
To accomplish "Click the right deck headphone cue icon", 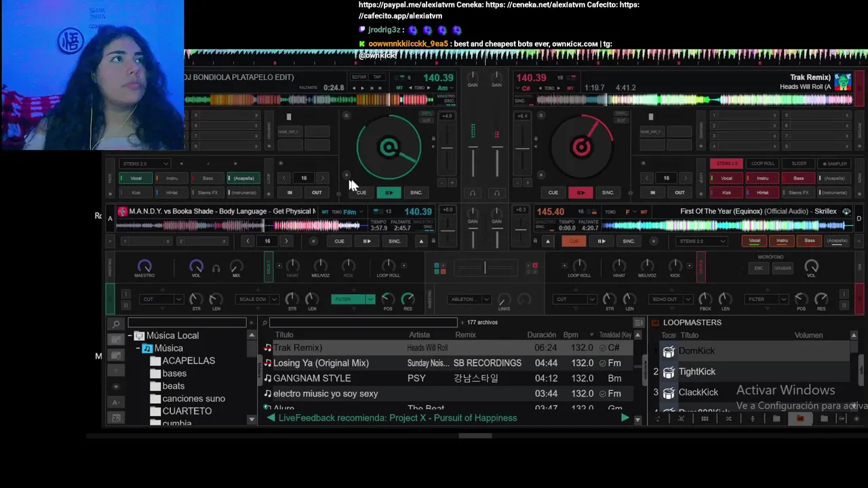I will (x=496, y=193).
